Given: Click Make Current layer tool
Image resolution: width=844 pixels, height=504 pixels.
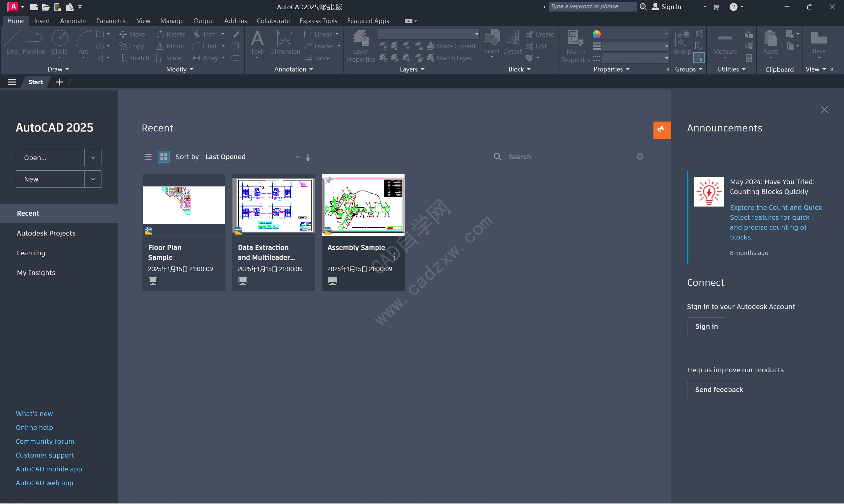Looking at the screenshot, I should pyautogui.click(x=451, y=46).
